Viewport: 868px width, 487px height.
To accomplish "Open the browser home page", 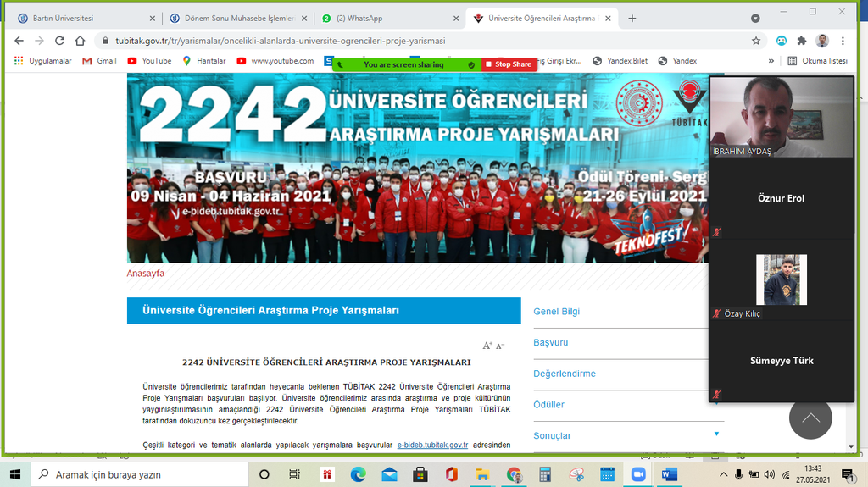I will click(81, 41).
